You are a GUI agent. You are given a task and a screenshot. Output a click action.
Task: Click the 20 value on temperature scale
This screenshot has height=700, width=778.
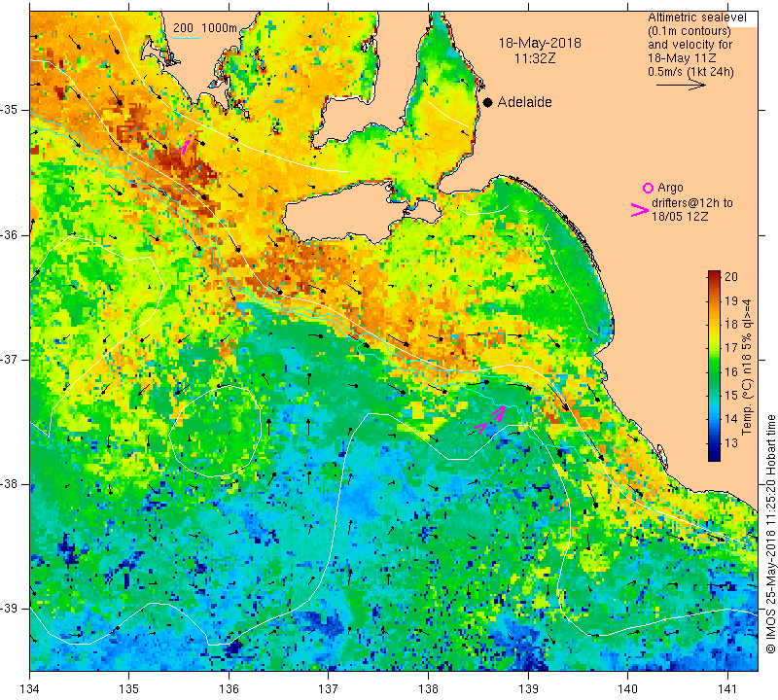(731, 277)
